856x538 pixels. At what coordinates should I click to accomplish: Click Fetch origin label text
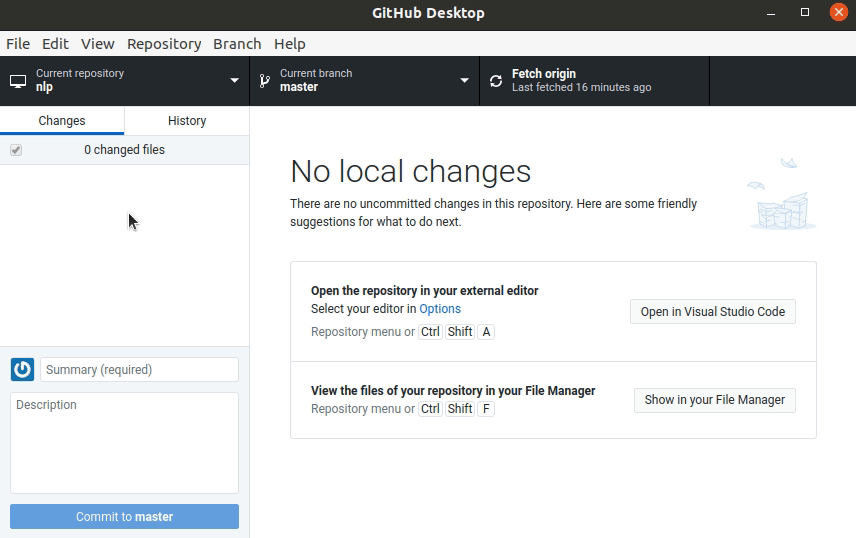click(544, 73)
